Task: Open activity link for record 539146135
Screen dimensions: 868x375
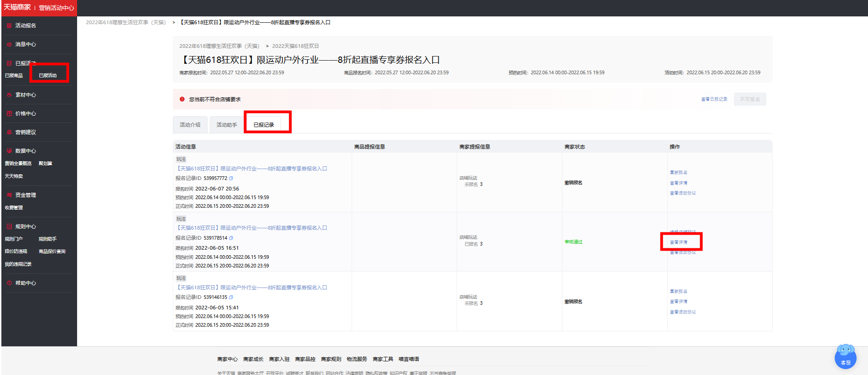Action: click(251, 288)
